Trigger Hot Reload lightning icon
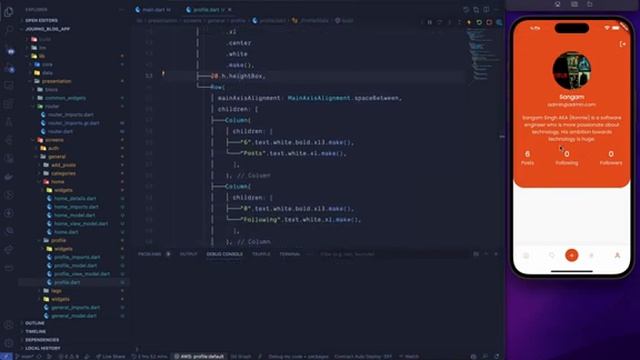 [x=469, y=22]
